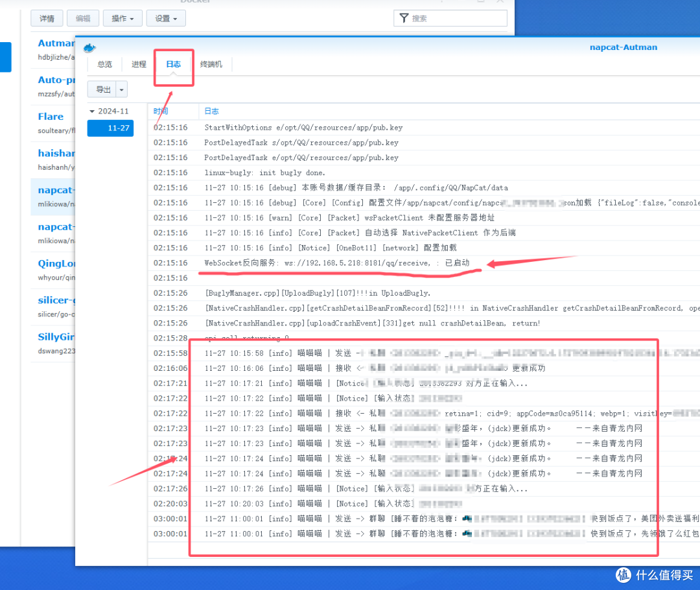Select the QingLong container entry

(52, 270)
